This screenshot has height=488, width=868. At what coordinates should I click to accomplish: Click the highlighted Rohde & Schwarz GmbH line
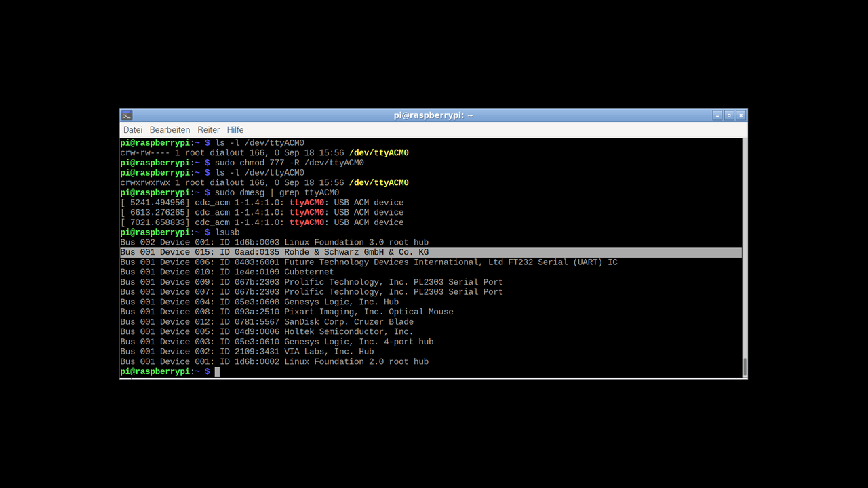click(431, 252)
